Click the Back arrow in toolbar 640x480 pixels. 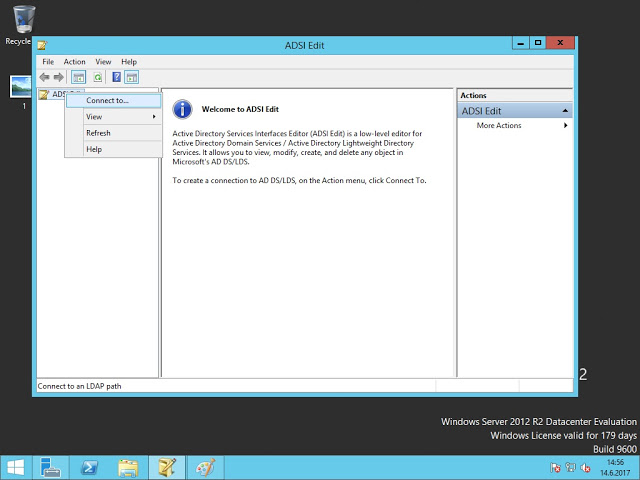[44, 77]
